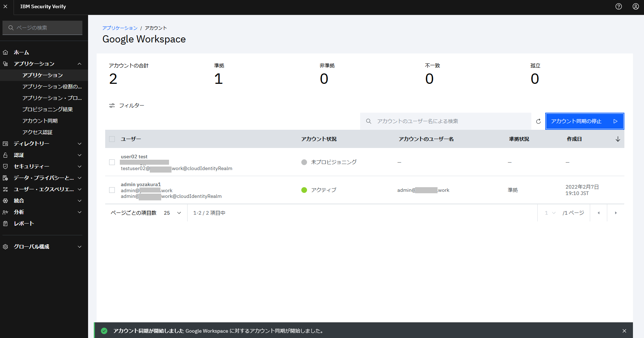Open アプリケーション役割の... submenu item
The image size is (644, 338).
pos(44,87)
